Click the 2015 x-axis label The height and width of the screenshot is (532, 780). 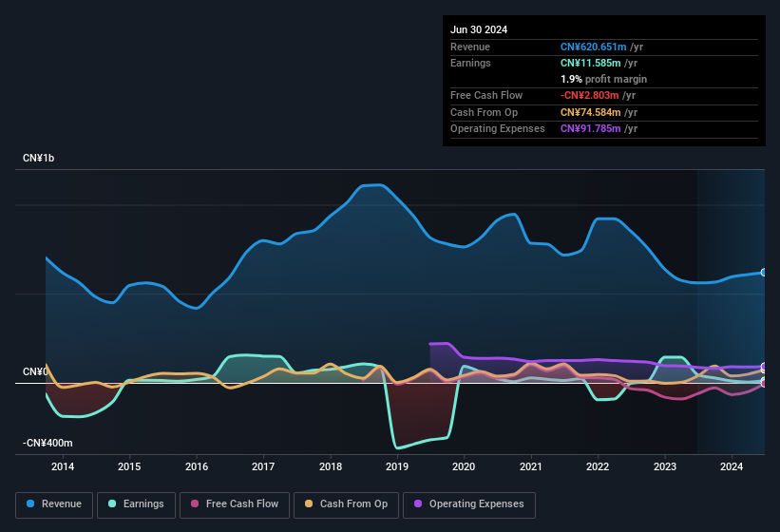129,466
